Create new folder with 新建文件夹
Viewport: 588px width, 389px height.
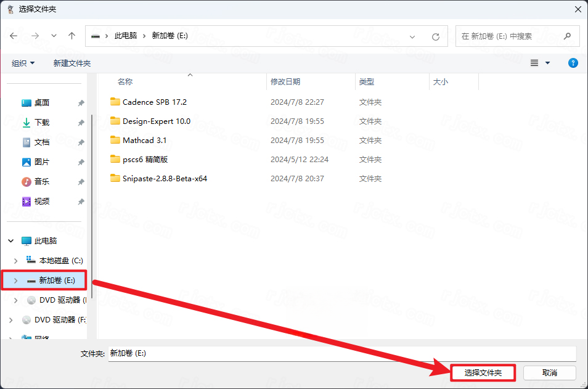(72, 63)
